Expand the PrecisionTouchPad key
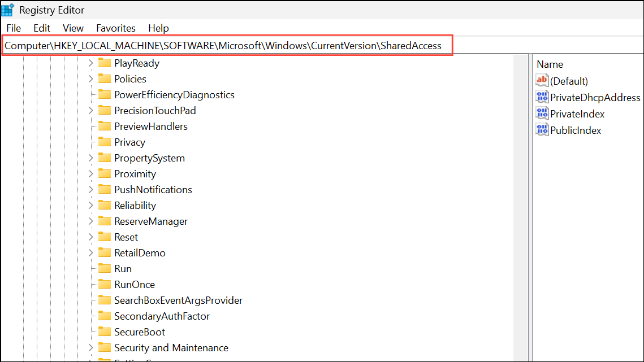The width and height of the screenshot is (644, 362). pyautogui.click(x=91, y=110)
